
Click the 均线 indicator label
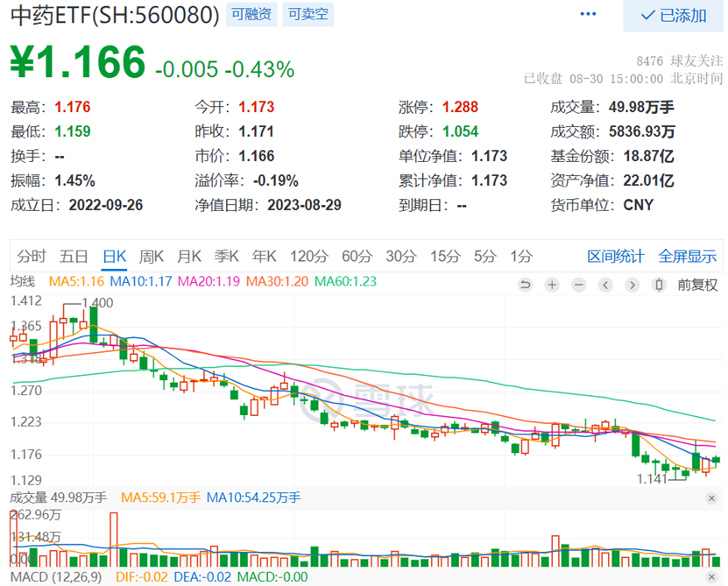pyautogui.click(x=23, y=281)
